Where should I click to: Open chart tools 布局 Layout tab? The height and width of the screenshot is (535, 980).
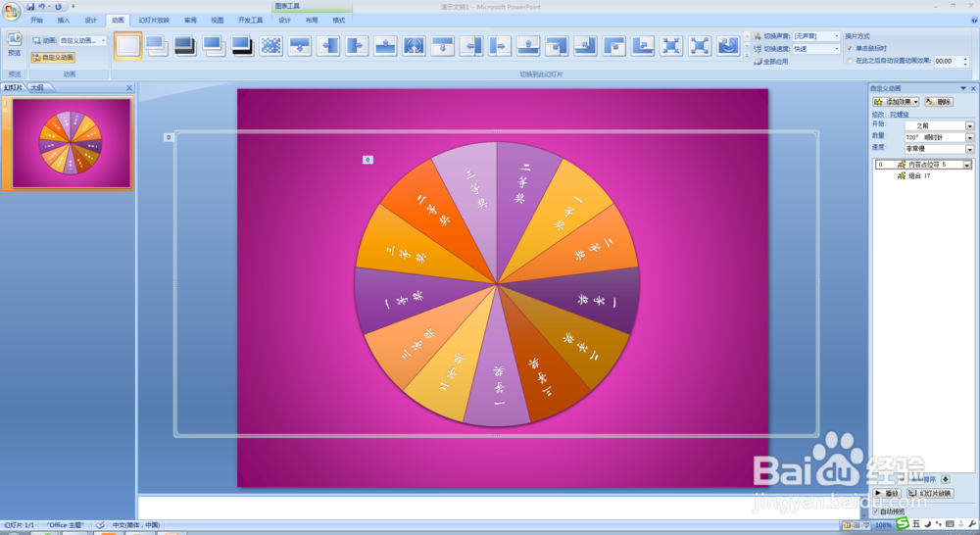312,20
